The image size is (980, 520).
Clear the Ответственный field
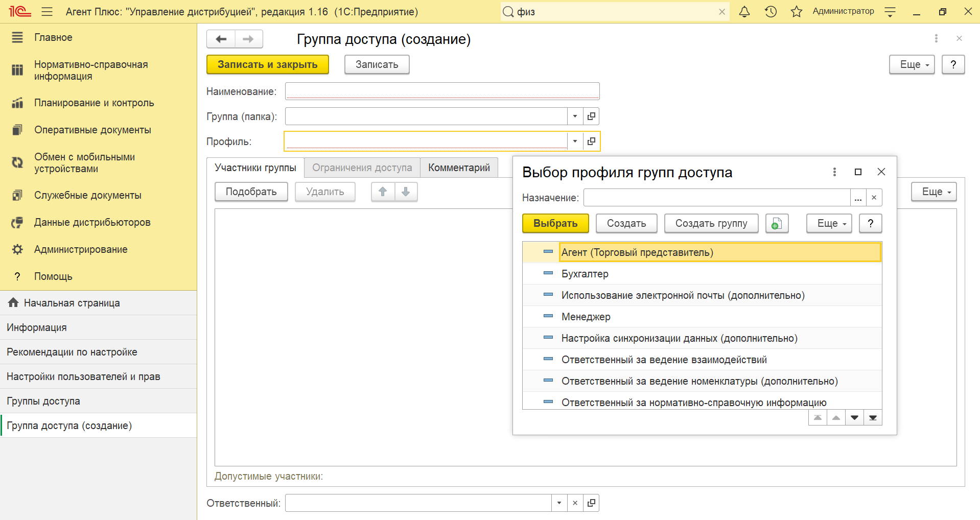tap(575, 503)
